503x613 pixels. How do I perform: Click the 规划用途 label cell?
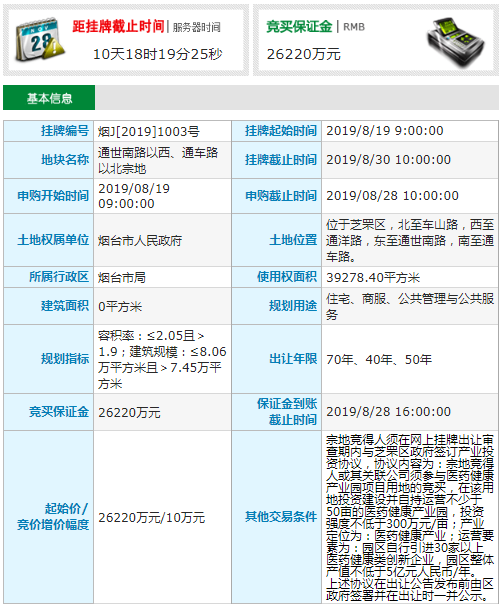click(277, 306)
